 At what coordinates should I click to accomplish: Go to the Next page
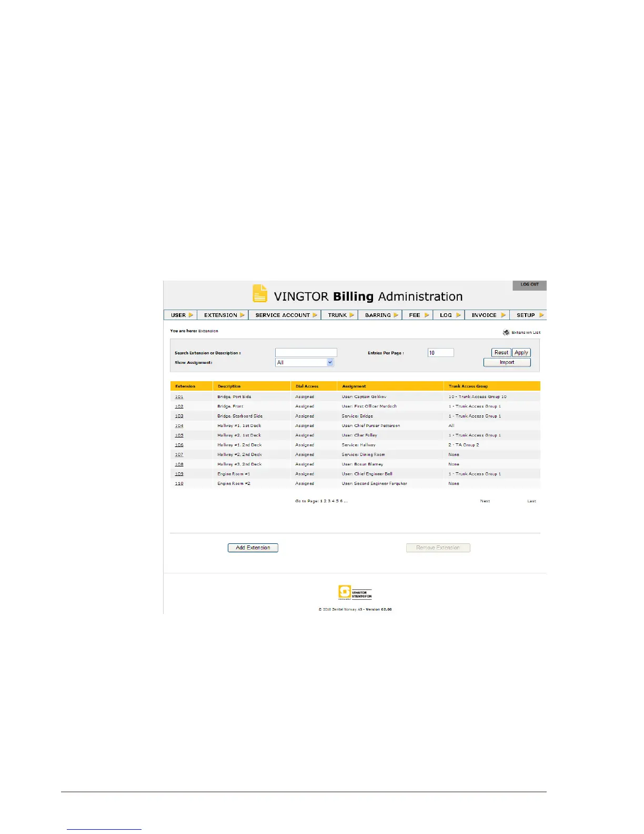coord(485,501)
